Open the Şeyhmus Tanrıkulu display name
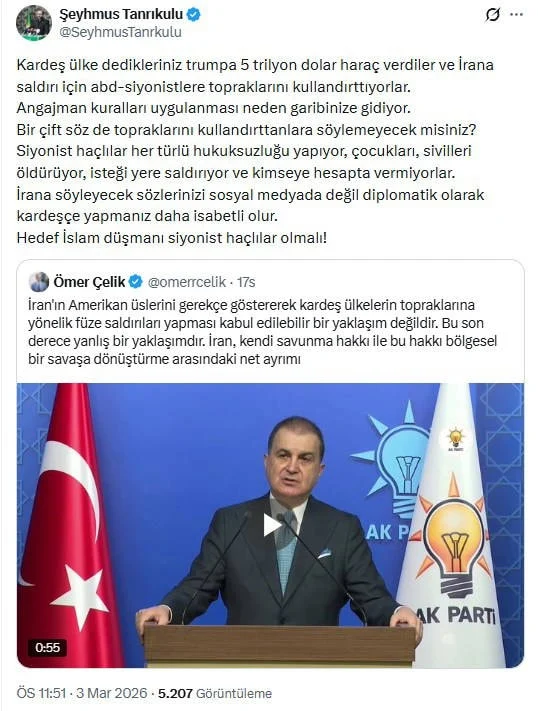The height and width of the screenshot is (711, 538). [122, 15]
